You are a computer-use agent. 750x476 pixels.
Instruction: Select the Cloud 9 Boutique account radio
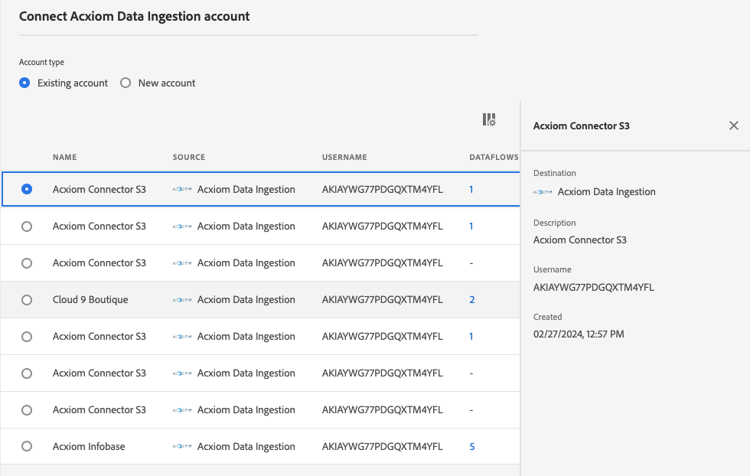pos(27,300)
